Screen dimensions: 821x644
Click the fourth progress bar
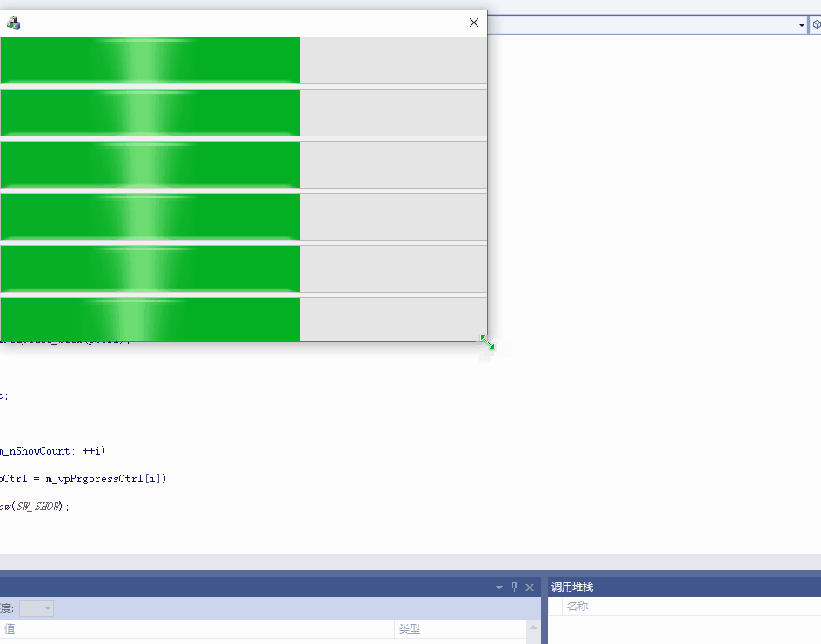coord(244,216)
